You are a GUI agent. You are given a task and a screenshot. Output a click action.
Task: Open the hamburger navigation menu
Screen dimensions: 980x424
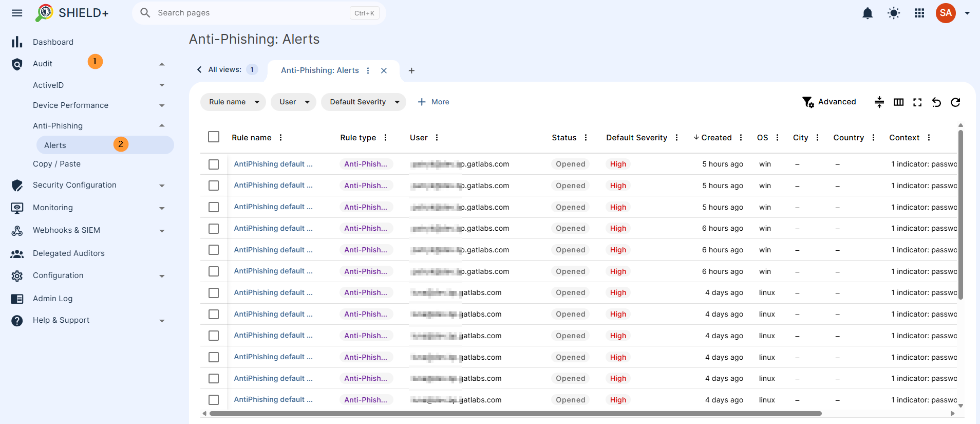coord(17,13)
